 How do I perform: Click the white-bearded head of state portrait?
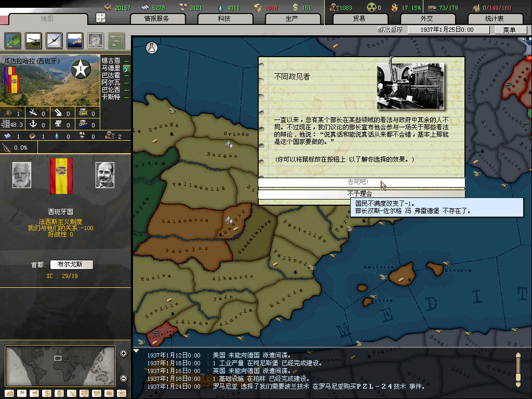tap(22, 175)
